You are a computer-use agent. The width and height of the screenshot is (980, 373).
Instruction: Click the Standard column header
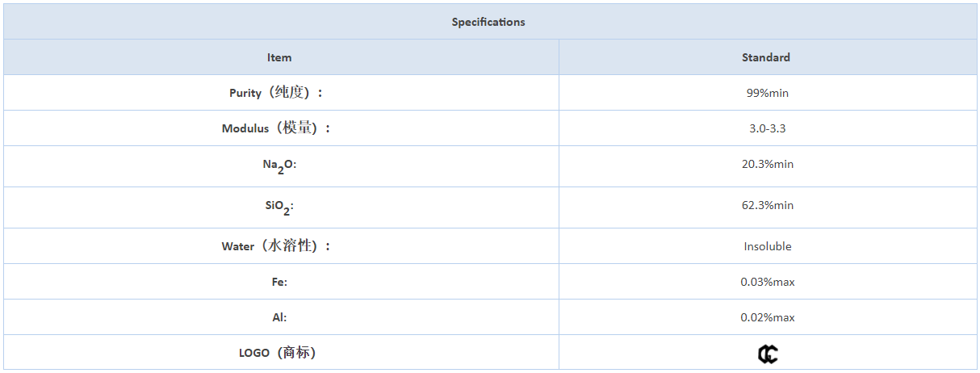click(x=767, y=57)
